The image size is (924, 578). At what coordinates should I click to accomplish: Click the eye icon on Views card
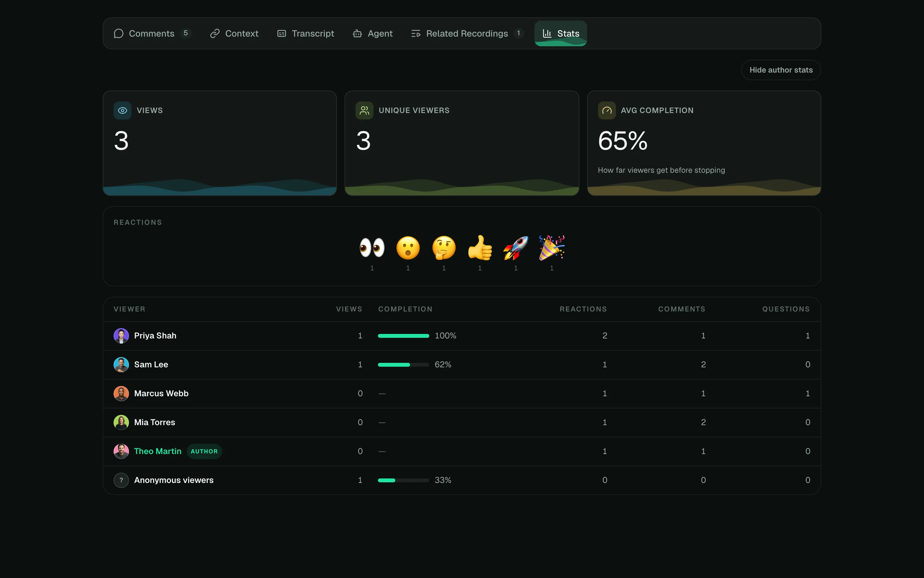[x=123, y=110]
